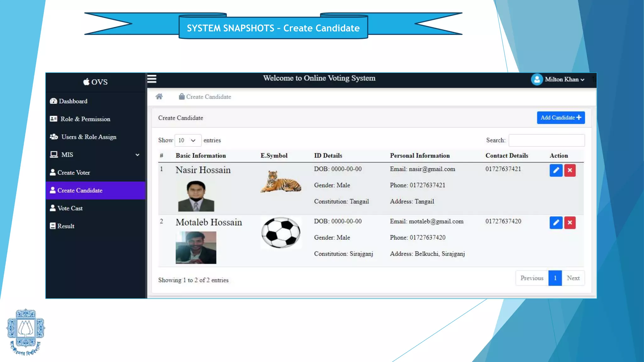644x362 pixels.
Task: Open the Show entries count dropdown
Action: tap(188, 140)
